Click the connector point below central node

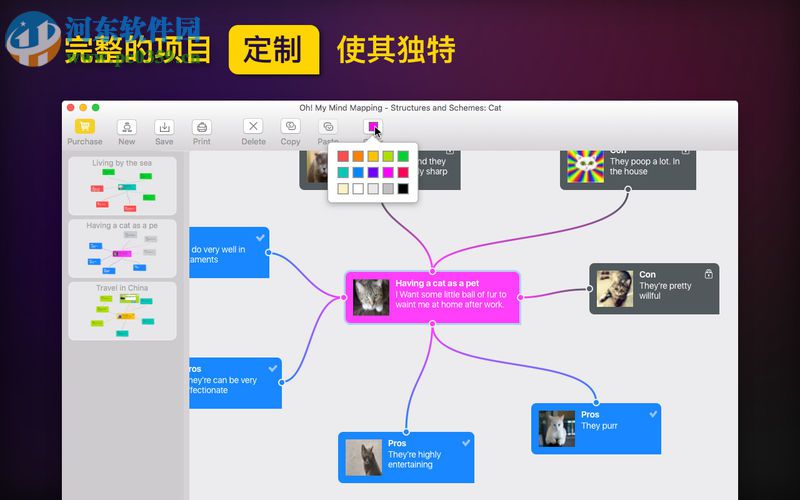click(x=433, y=323)
